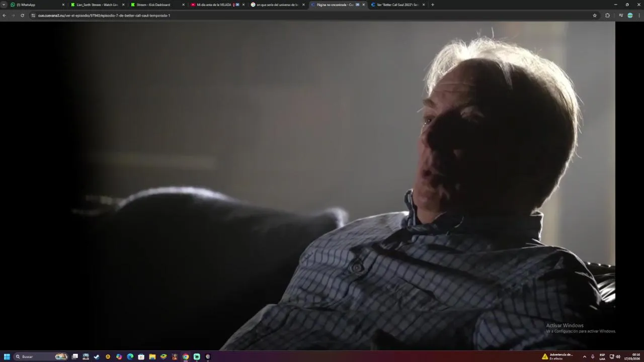
Task: Open the Chrome profile avatar
Action: pyautogui.click(x=630, y=16)
